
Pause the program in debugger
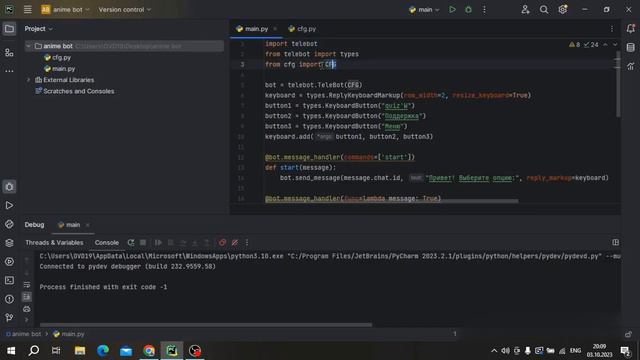(171, 242)
